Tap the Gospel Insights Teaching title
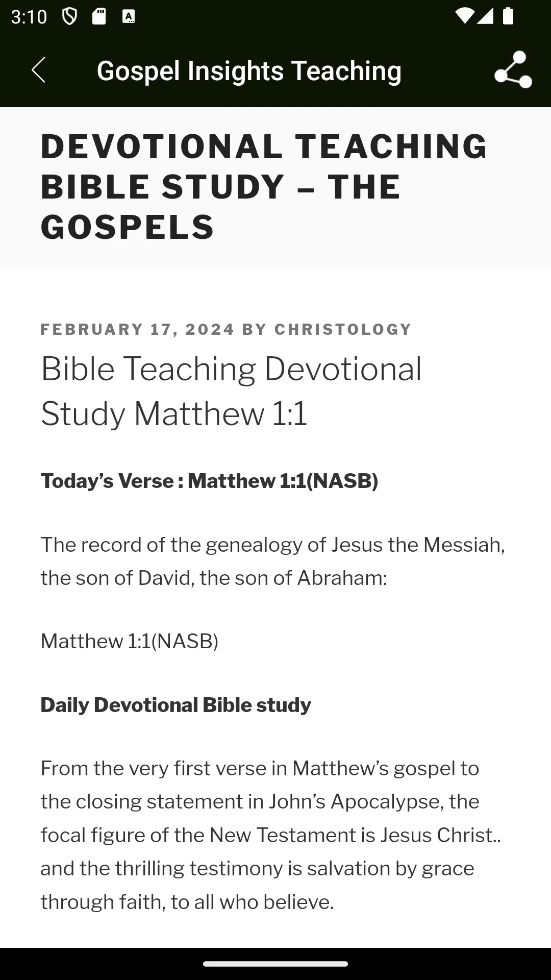Image resolution: width=551 pixels, height=980 pixels. pyautogui.click(x=249, y=70)
